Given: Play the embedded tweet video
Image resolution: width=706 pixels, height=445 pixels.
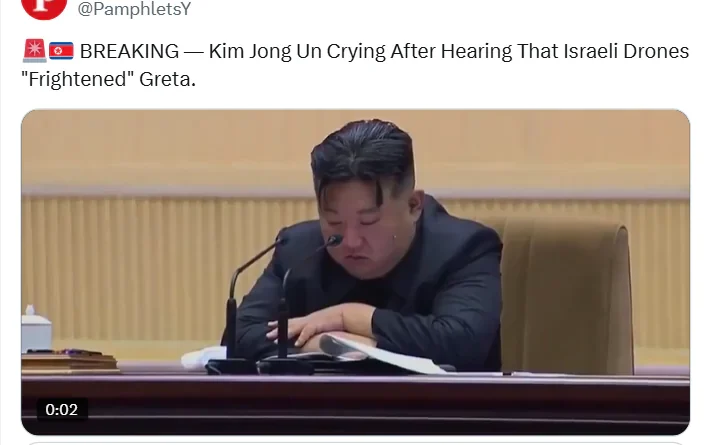Looking at the screenshot, I should coord(355,272).
